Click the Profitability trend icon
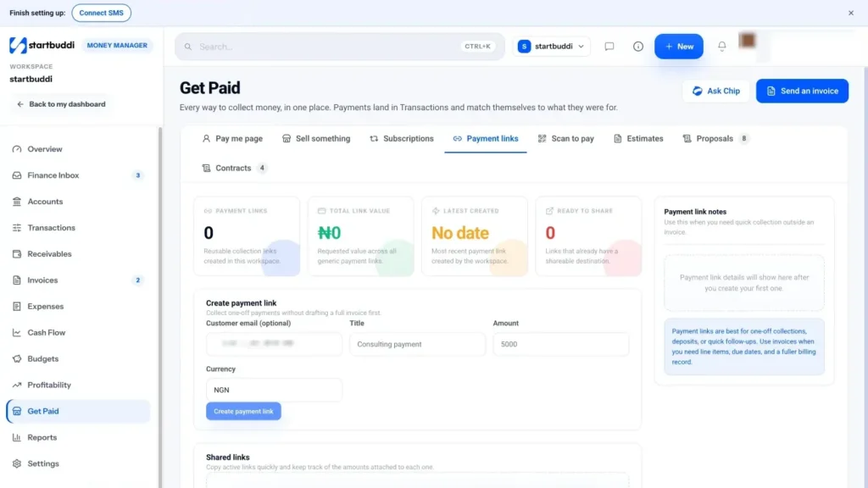This screenshot has height=488, width=868. pos(17,385)
